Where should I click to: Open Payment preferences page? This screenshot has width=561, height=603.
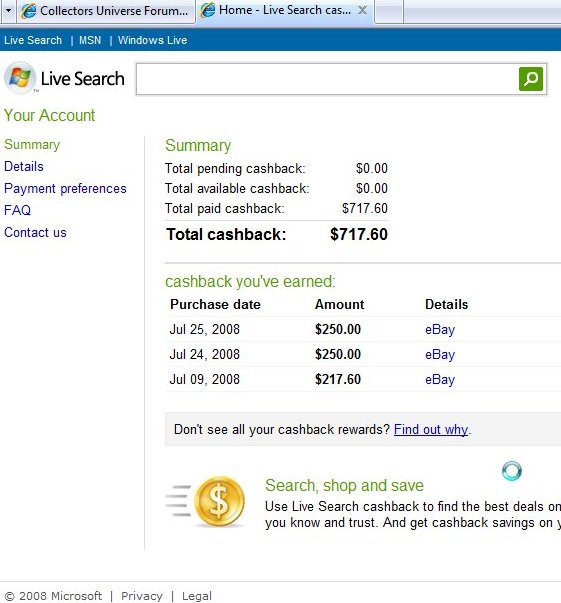tap(65, 188)
